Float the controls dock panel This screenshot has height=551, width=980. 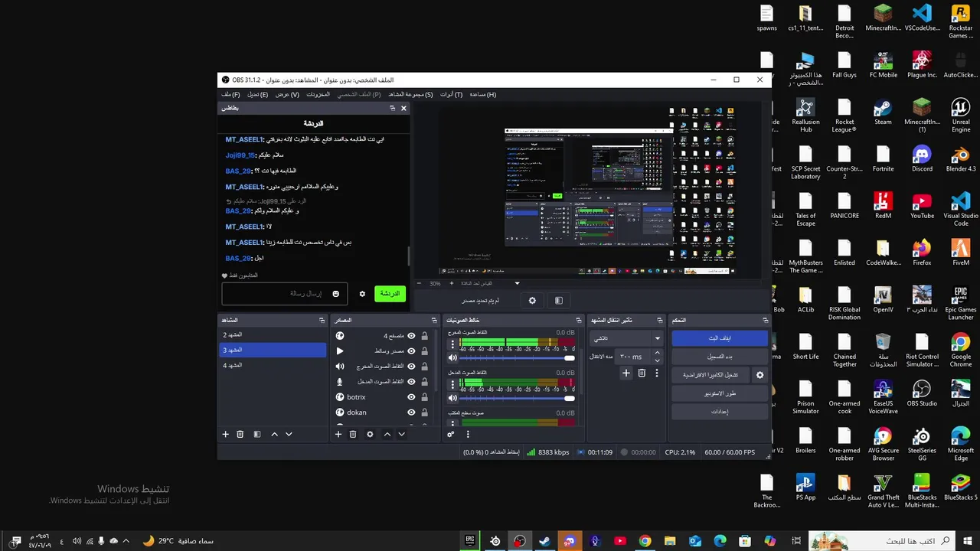765,320
